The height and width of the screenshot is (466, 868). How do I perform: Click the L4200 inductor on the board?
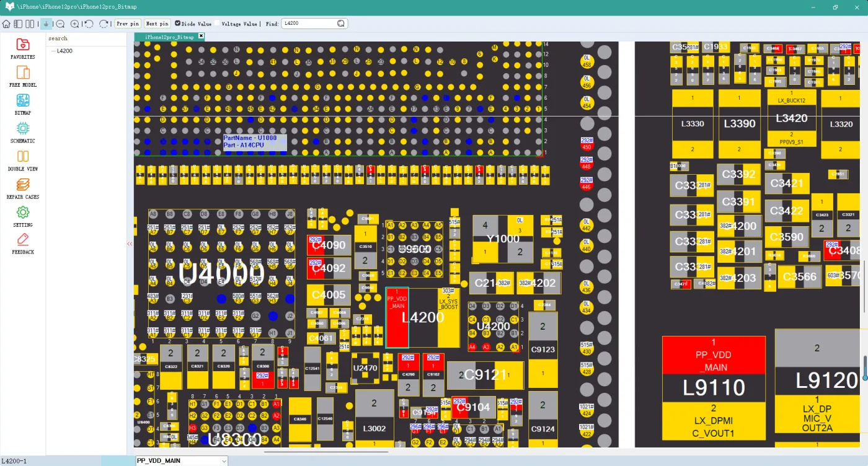tap(422, 317)
